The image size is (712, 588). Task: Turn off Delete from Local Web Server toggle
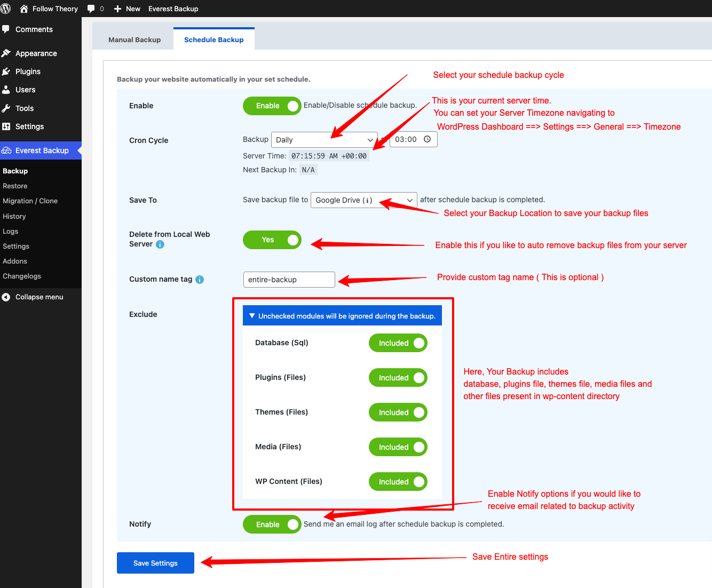point(272,240)
